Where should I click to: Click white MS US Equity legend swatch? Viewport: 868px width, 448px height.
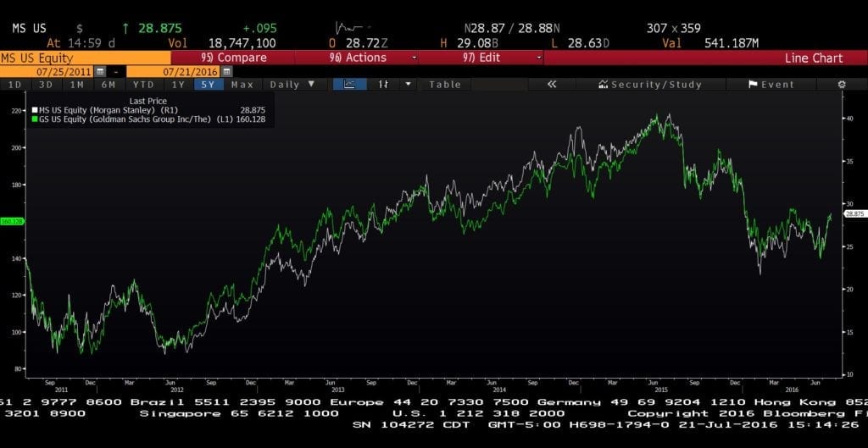pyautogui.click(x=35, y=110)
